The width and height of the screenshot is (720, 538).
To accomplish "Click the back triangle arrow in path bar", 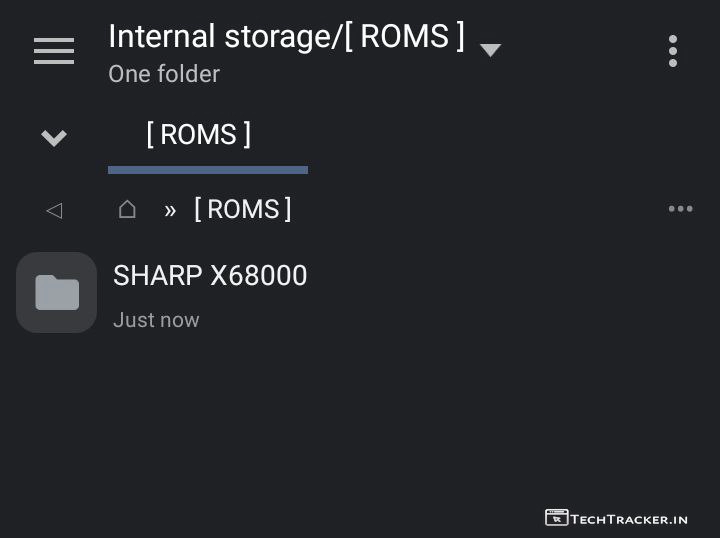I will (54, 210).
